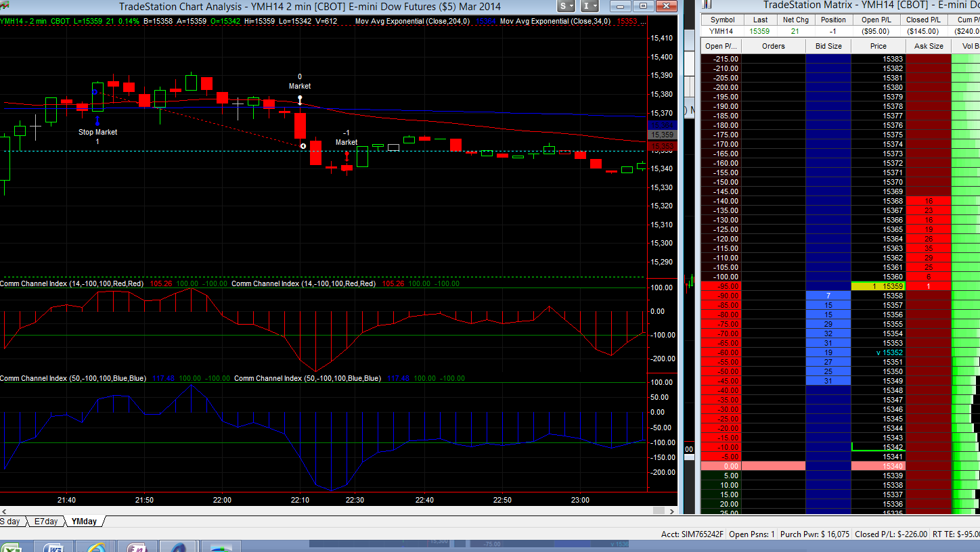Launch Internet Explorer from the taskbar

[x=94, y=547]
